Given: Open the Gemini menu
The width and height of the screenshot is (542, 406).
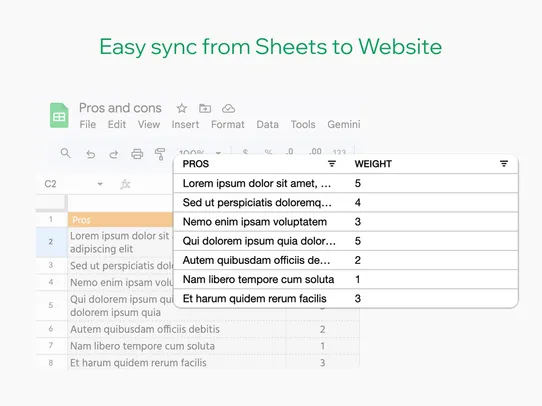Looking at the screenshot, I should point(344,124).
